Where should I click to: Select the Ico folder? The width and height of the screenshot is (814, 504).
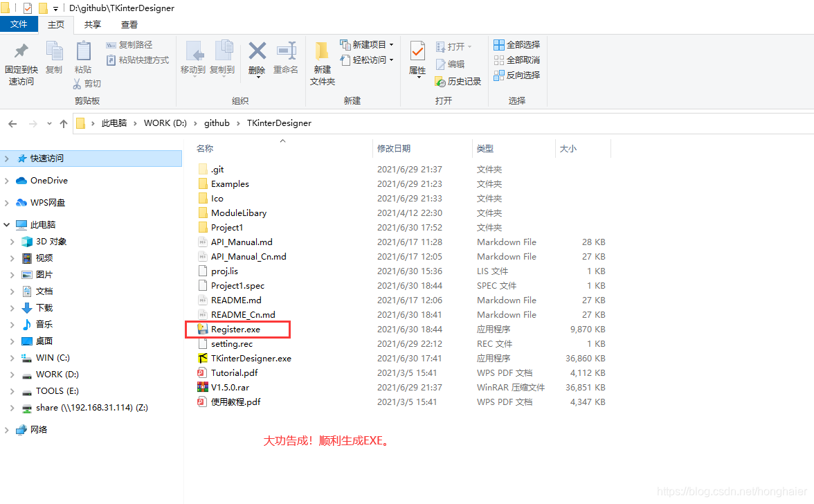(217, 198)
